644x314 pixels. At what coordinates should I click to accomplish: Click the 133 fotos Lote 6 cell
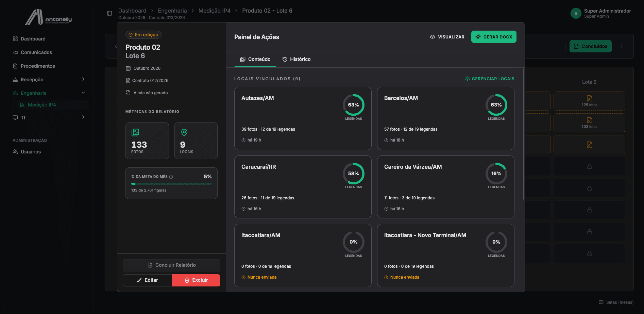(589, 123)
